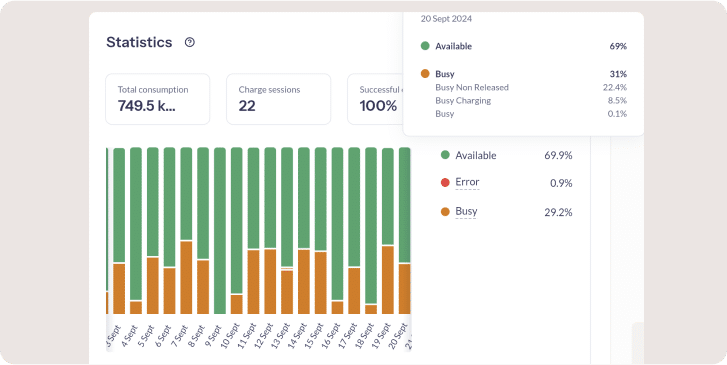The image size is (727, 365).
Task: Select the 13 Sept bar with error sliver
Action: 287,231
